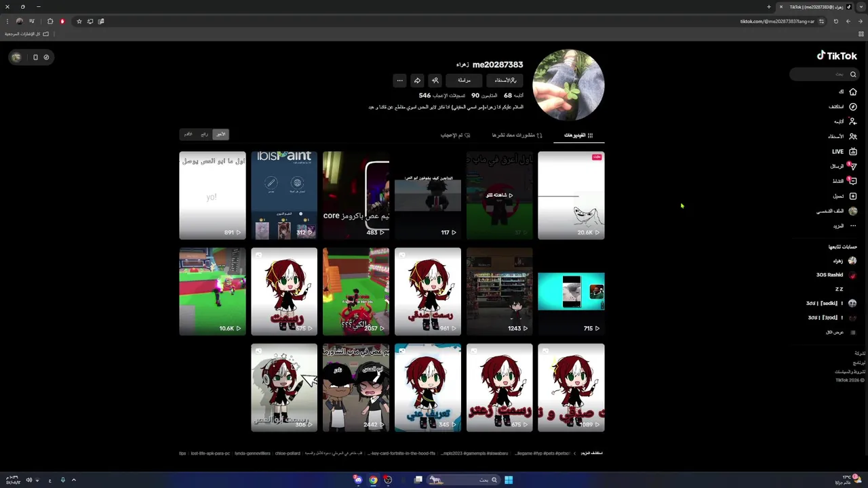Click the red extension icon in Chrome toolbar
Screen dimensions: 868x488
click(x=62, y=21)
